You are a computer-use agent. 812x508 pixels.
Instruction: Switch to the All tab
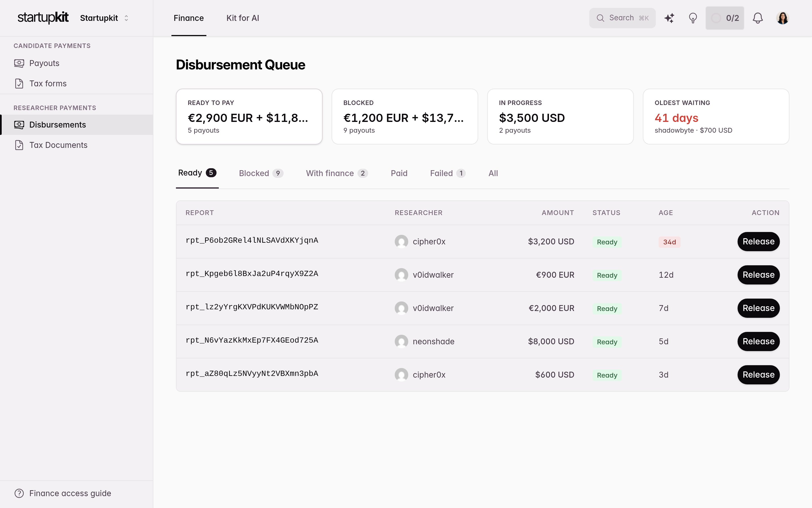click(x=493, y=173)
